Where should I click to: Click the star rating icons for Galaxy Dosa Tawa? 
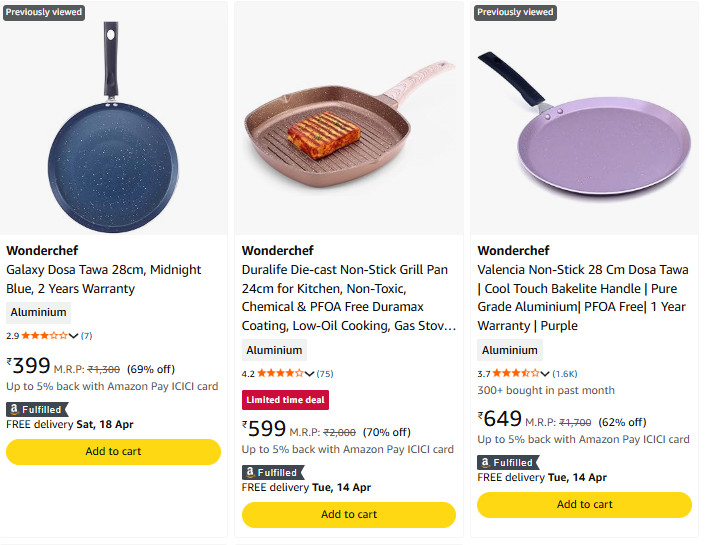[45, 336]
